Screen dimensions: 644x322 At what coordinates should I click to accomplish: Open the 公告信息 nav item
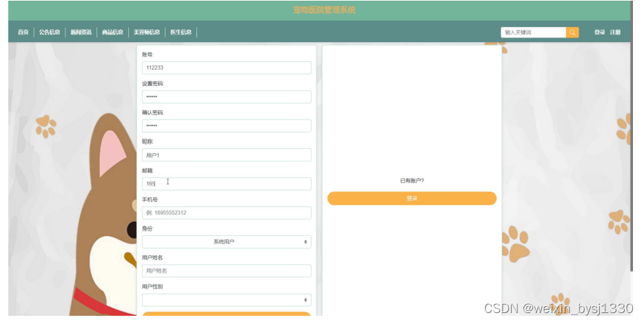pos(50,32)
